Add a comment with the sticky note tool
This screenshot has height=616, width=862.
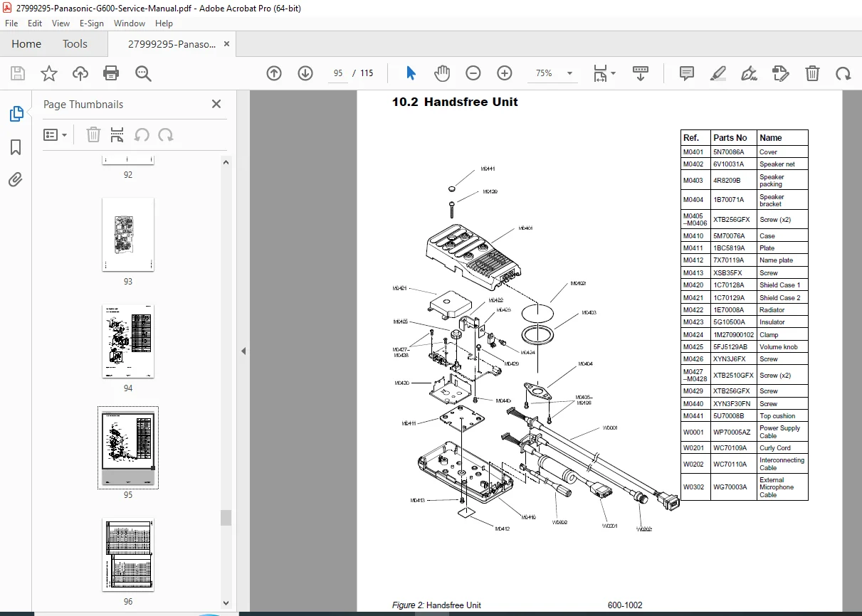[687, 73]
